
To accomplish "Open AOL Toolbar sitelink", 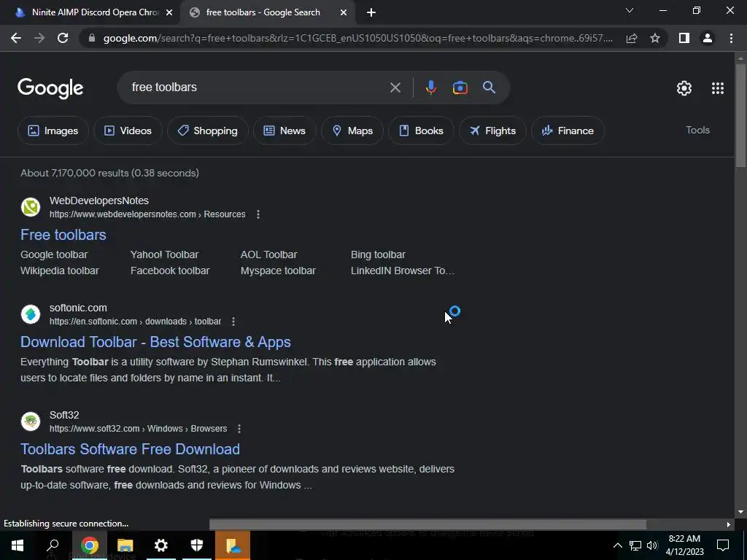I will pos(268,254).
